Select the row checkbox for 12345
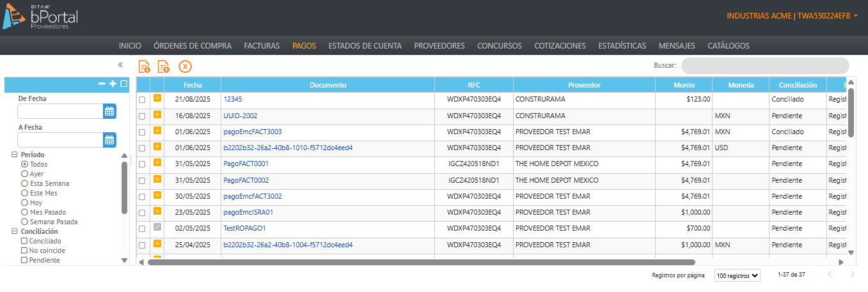Screen dimensions: 868x292 (x=142, y=100)
